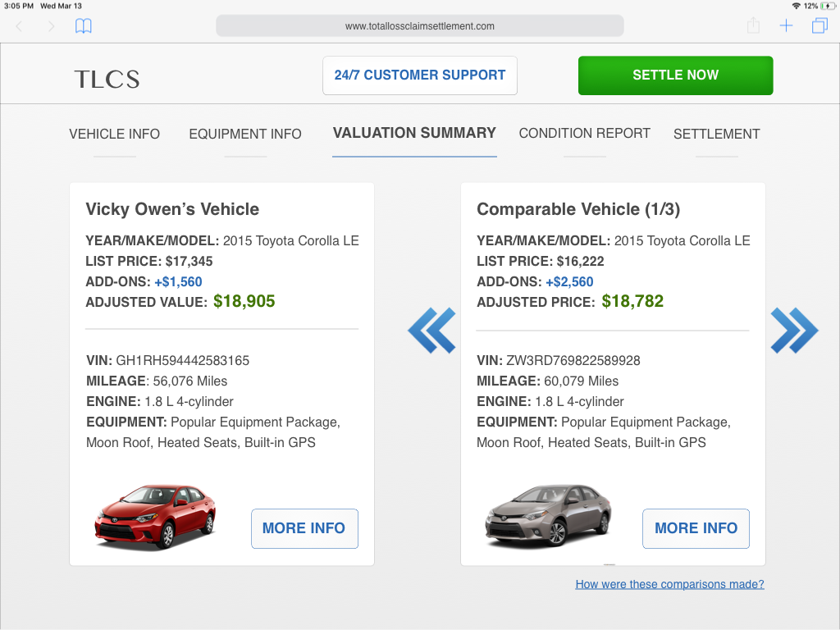Tap the battery status icon
This screenshot has height=630, width=840.
[x=829, y=6]
